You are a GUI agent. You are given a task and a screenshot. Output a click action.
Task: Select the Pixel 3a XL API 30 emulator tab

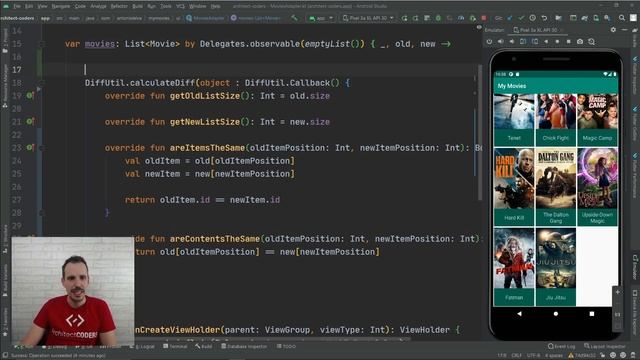(x=537, y=30)
